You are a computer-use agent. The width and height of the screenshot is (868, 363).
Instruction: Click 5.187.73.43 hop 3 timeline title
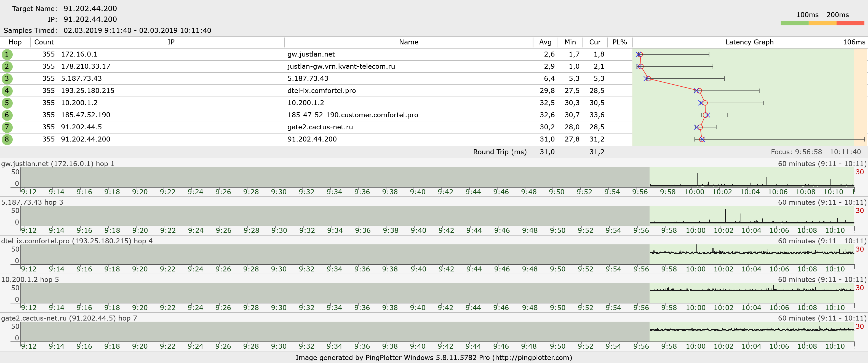tap(32, 202)
